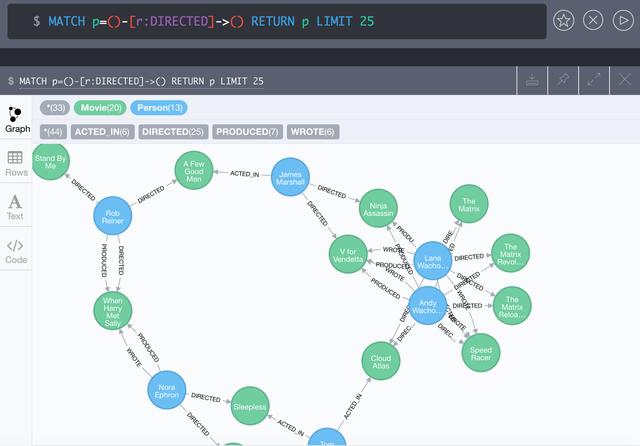Download the result using the export icon
The width and height of the screenshot is (640, 446).
pyautogui.click(x=532, y=80)
